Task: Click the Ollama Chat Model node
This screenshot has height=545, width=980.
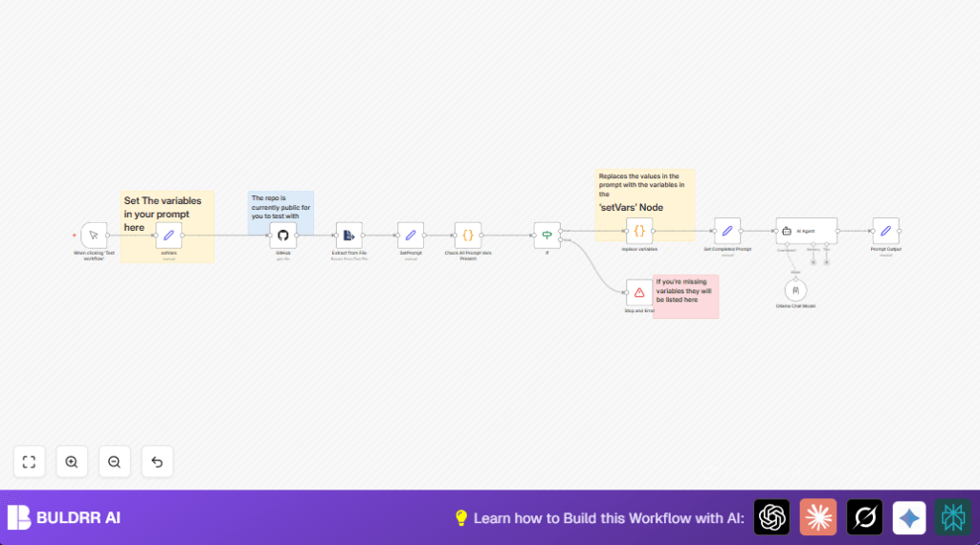Action: click(x=795, y=289)
